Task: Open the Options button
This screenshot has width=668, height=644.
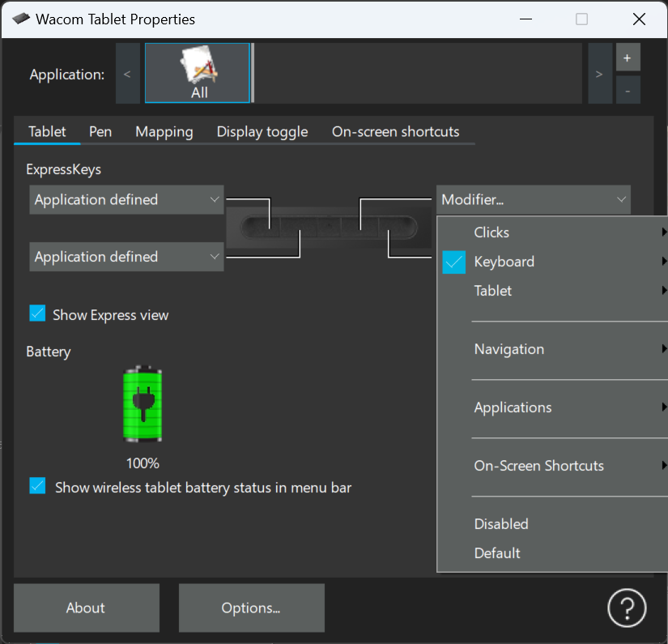Action: click(251, 608)
